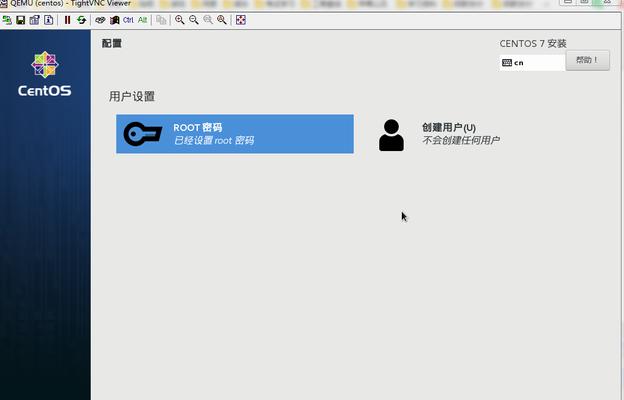Click the 已经设置 root 密码 status text
This screenshot has height=400, width=624.
point(214,140)
